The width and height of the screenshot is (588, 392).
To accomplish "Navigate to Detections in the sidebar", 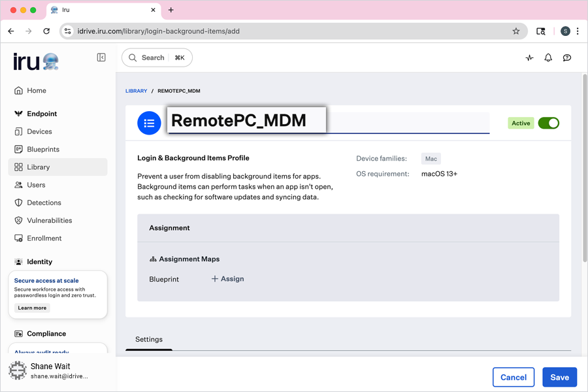I will pyautogui.click(x=43, y=203).
